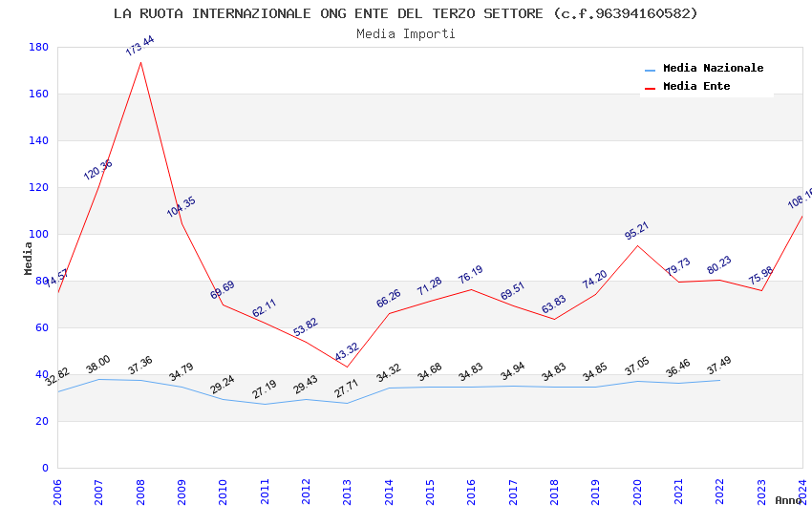Click the 43.32 data label
Screen dimensions: 812x525
coord(347,352)
